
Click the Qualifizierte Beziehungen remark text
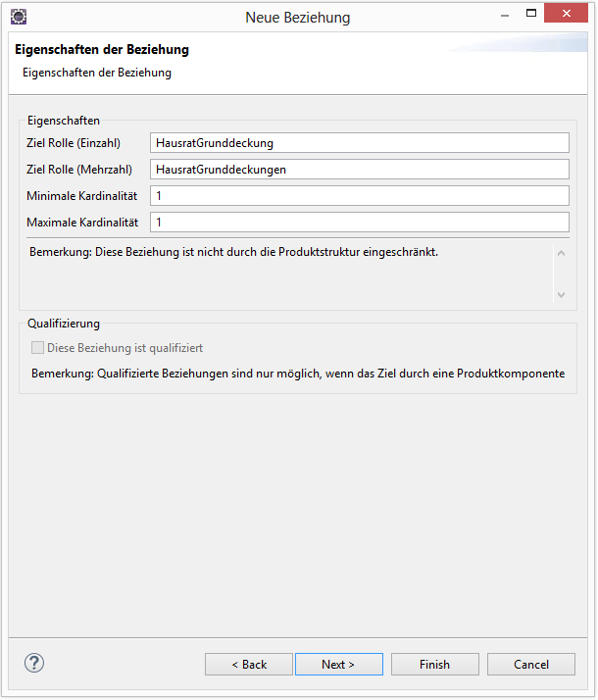[x=297, y=374]
